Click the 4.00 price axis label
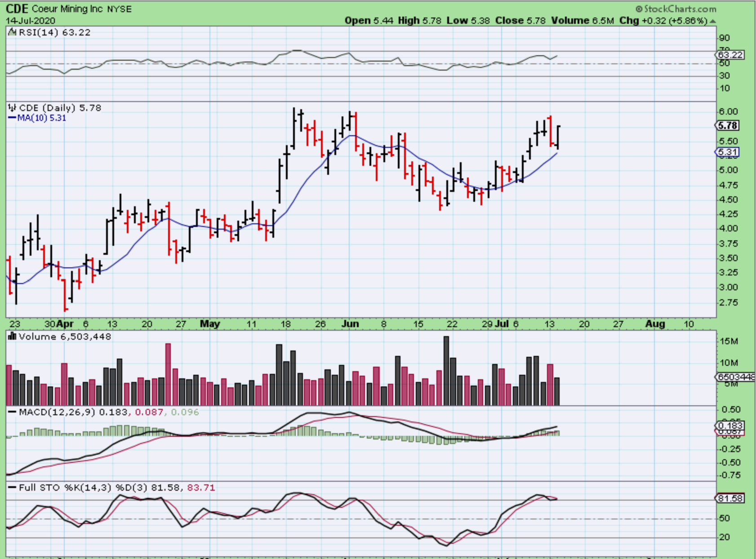 coord(728,228)
